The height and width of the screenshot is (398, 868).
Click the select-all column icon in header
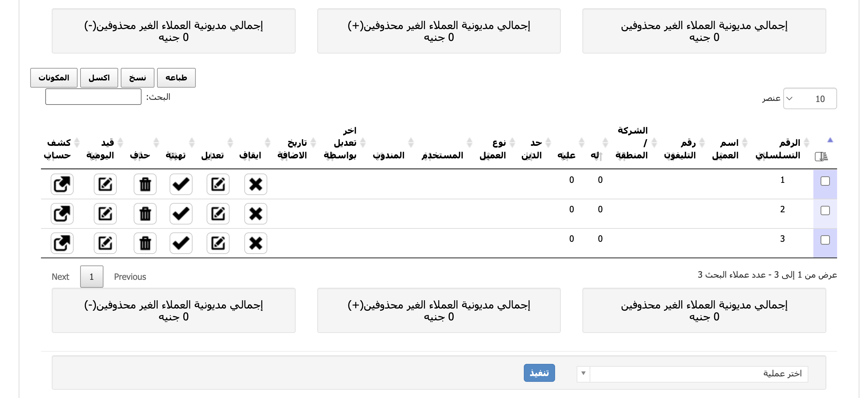pos(821,156)
